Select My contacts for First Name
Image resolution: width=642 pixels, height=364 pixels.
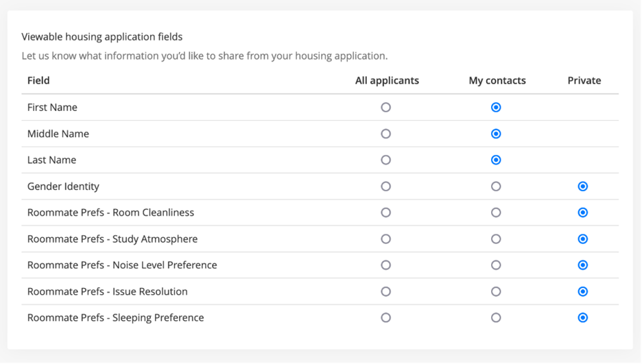pos(496,108)
